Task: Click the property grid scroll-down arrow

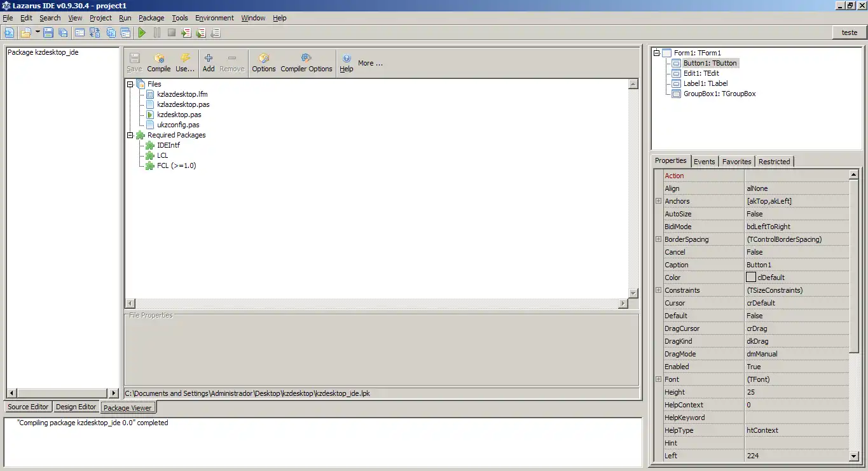Action: click(x=854, y=456)
